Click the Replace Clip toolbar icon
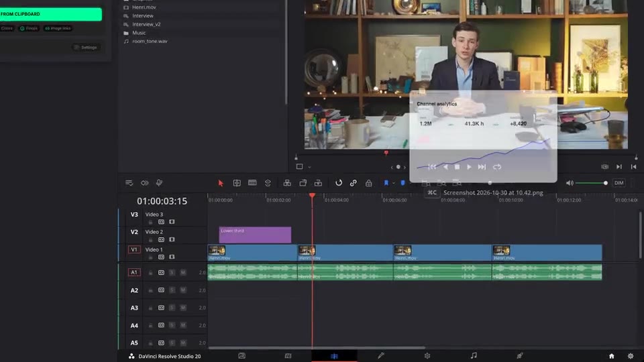Image resolution: width=644 pixels, height=362 pixels. pos(318,183)
